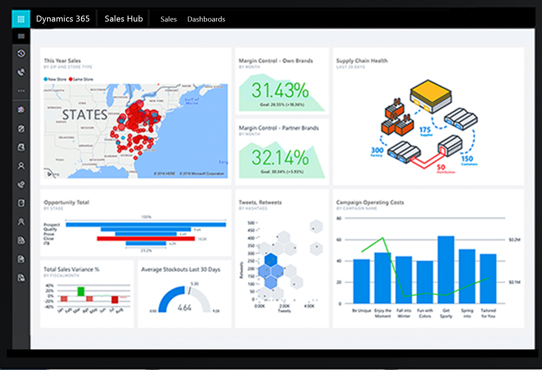Select the Be Unique campaign bar
542x370 pixels.
point(362,281)
